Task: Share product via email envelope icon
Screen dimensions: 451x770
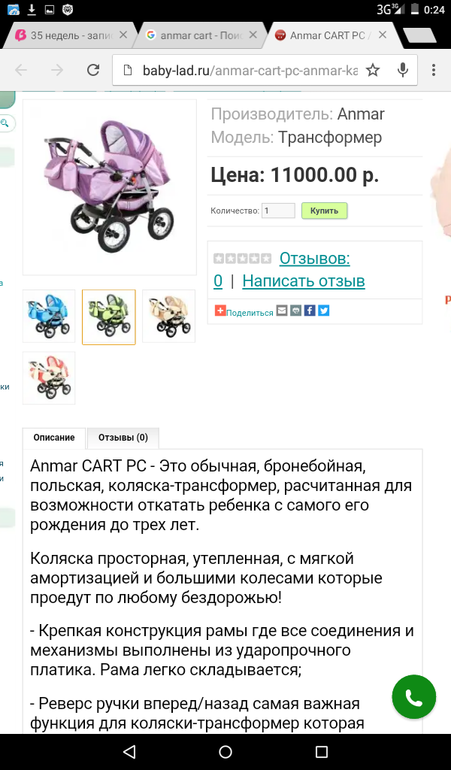Action: [x=282, y=310]
